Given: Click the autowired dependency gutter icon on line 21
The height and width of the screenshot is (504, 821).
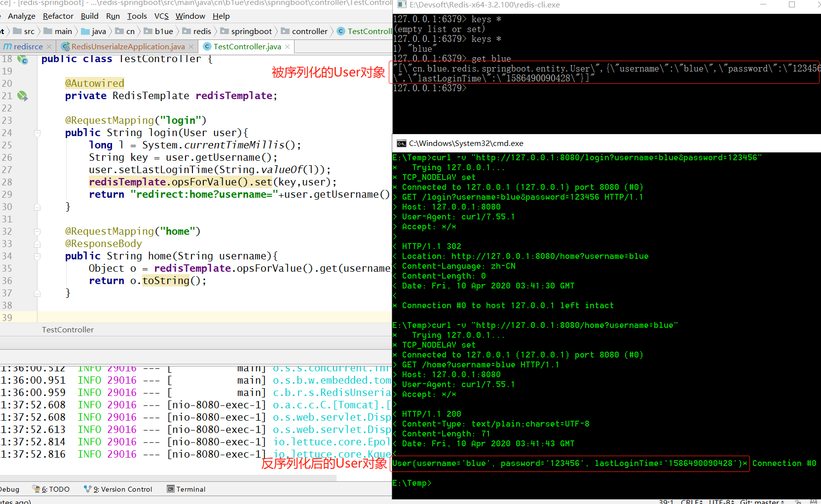Looking at the screenshot, I should tap(22, 96).
